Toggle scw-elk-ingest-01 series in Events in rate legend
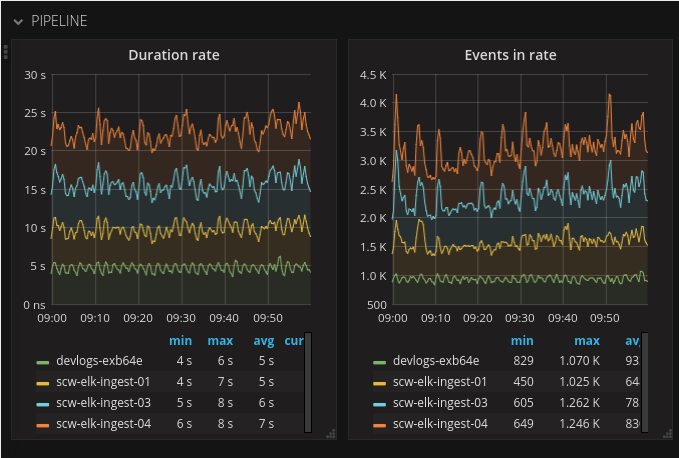The height and width of the screenshot is (458, 679). [440, 382]
